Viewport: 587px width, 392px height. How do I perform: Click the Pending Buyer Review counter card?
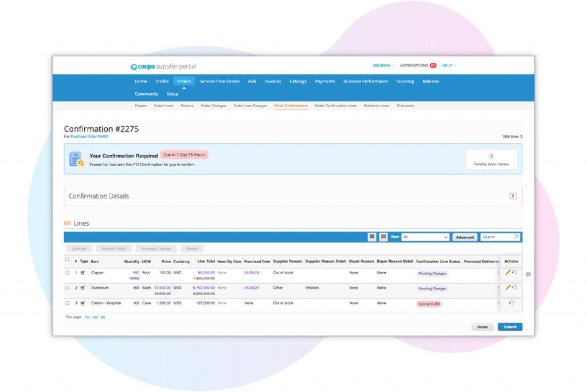pos(491,160)
